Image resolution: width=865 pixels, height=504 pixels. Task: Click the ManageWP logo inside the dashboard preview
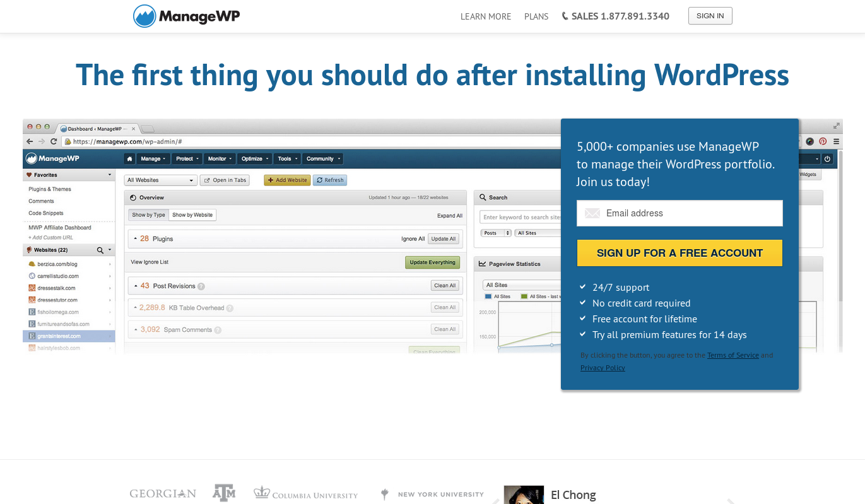tap(53, 159)
